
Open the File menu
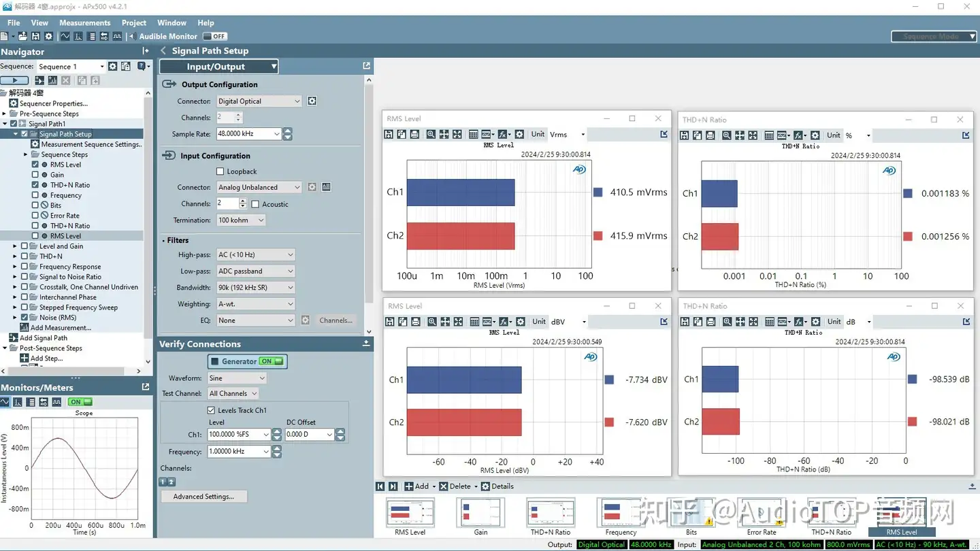click(x=14, y=22)
